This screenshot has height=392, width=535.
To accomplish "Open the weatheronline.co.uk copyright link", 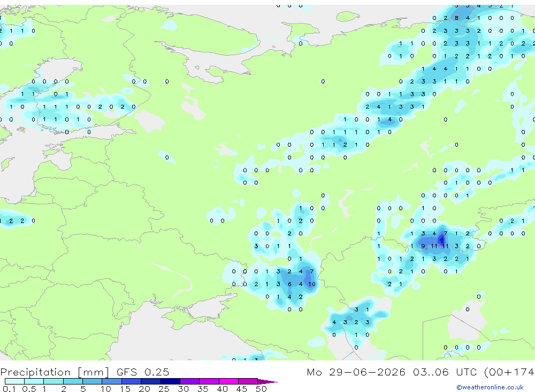I will coord(490,387).
